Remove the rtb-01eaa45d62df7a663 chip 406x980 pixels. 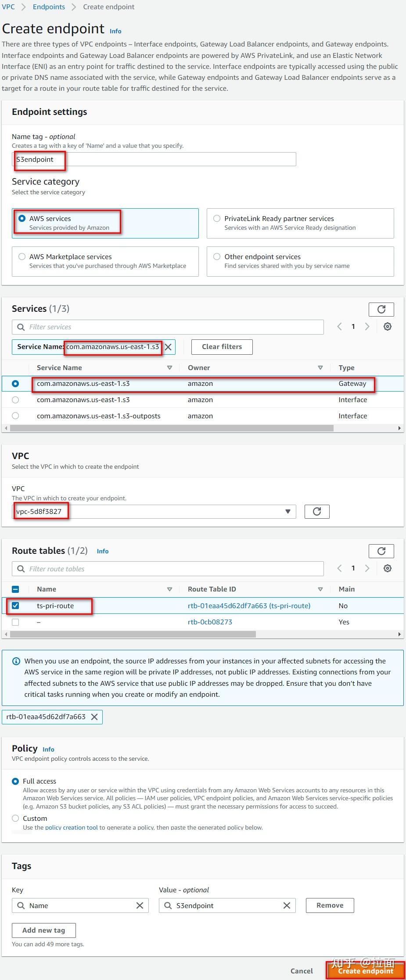[x=94, y=716]
